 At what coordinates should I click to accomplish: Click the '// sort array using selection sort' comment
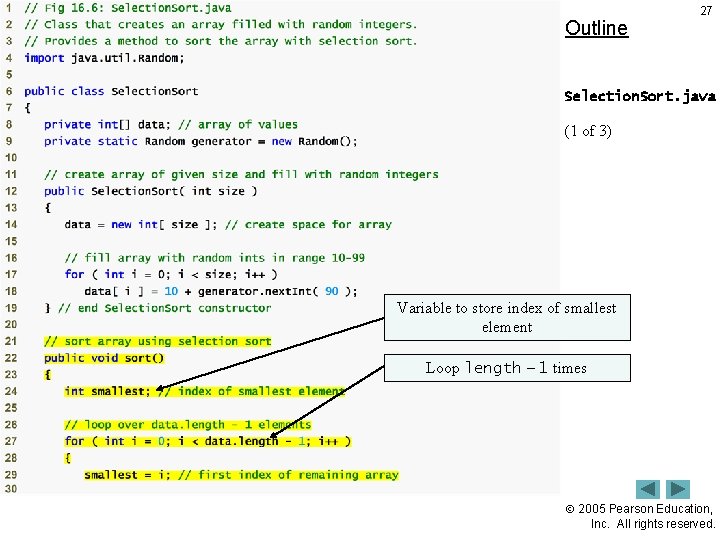[x=158, y=341]
